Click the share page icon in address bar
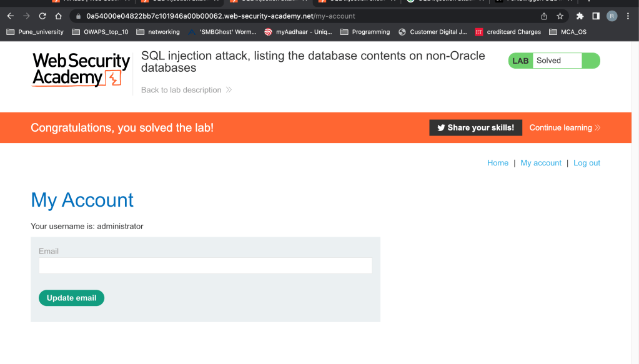Viewport: 639px width, 364px height. [x=544, y=16]
